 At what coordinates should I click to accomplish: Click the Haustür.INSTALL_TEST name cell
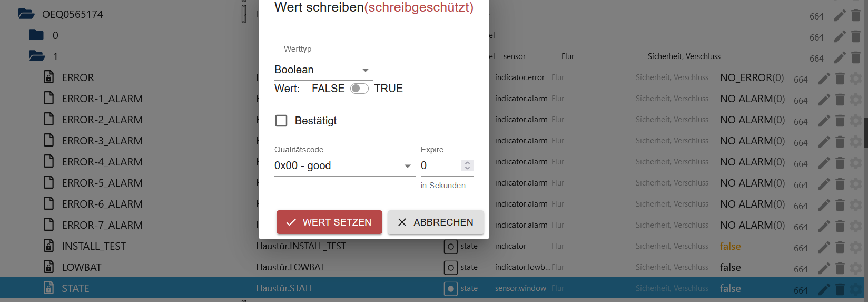pyautogui.click(x=301, y=246)
